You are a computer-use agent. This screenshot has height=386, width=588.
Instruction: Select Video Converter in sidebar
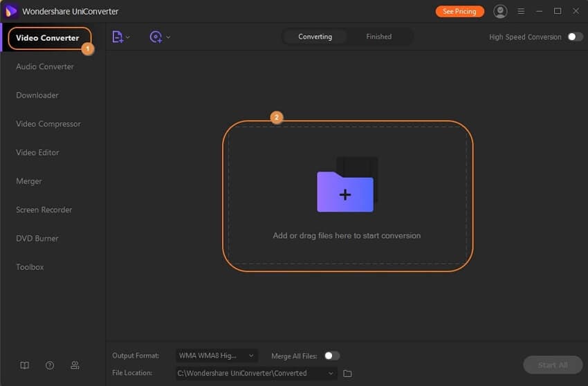49,38
